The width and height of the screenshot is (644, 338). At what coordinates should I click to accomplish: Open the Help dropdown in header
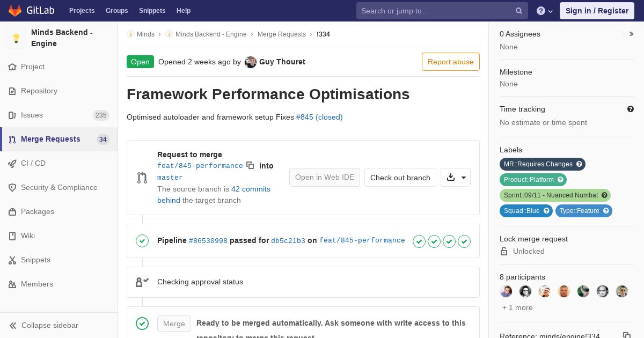(545, 11)
